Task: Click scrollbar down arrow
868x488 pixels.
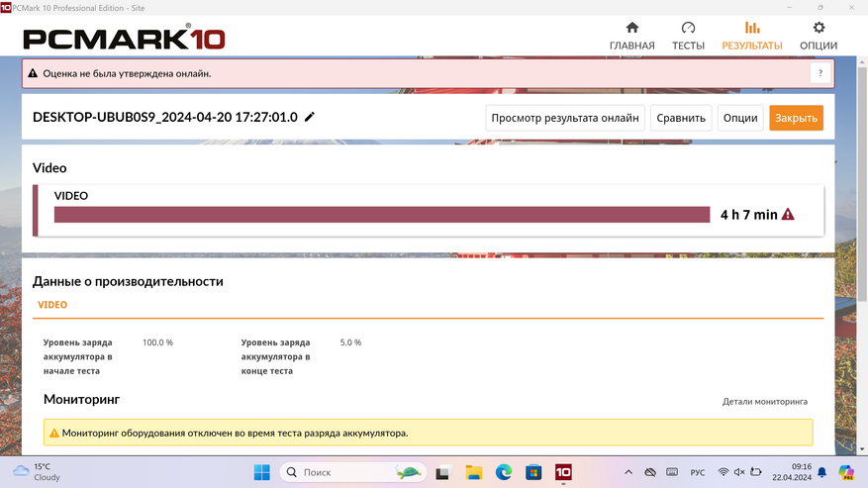Action: 862,449
